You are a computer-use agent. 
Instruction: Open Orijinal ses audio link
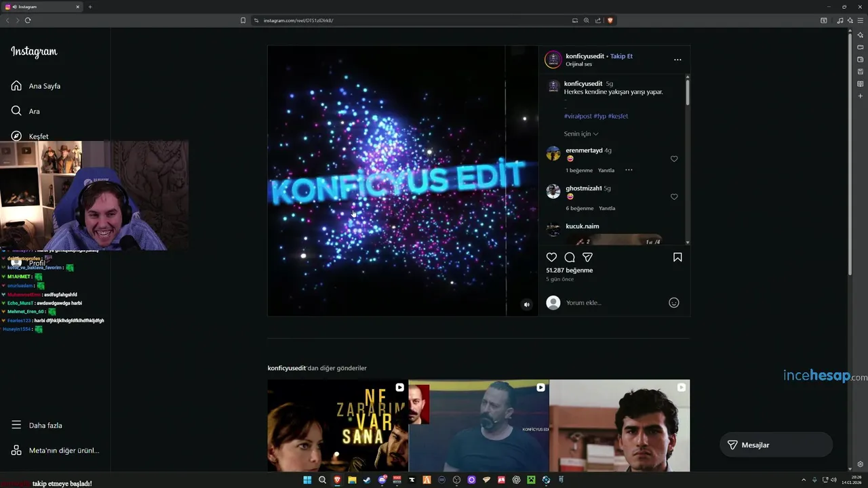579,64
